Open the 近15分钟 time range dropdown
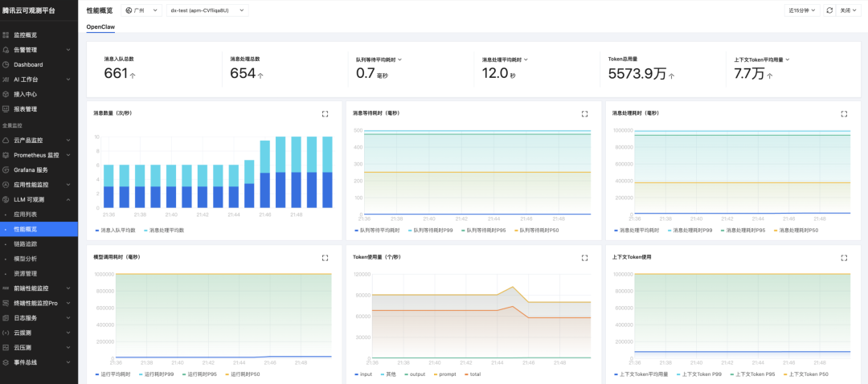Image resolution: width=868 pixels, height=384 pixels. pos(802,10)
